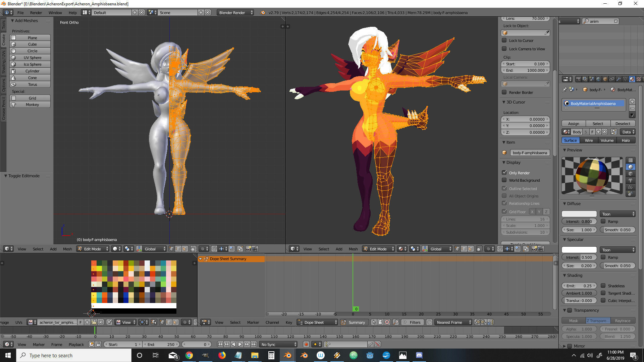Click the Specular color swatch
The image size is (644, 362).
pyautogui.click(x=579, y=250)
